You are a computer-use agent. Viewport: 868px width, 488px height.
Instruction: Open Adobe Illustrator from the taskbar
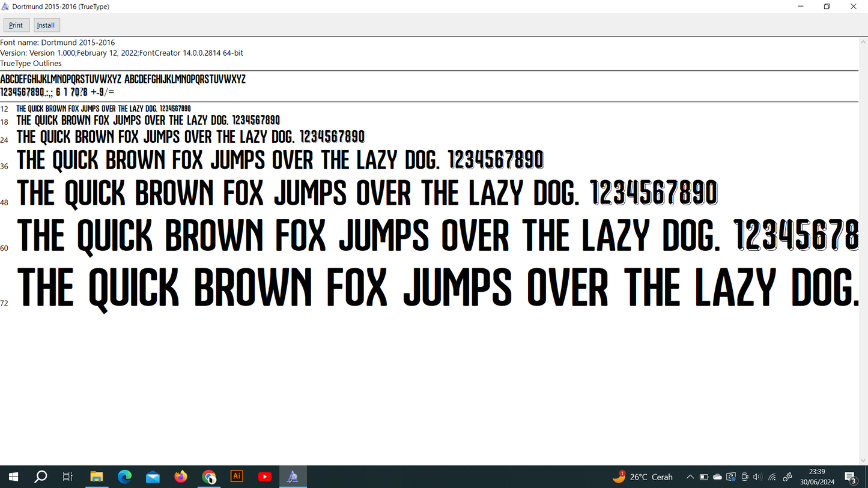pos(237,477)
